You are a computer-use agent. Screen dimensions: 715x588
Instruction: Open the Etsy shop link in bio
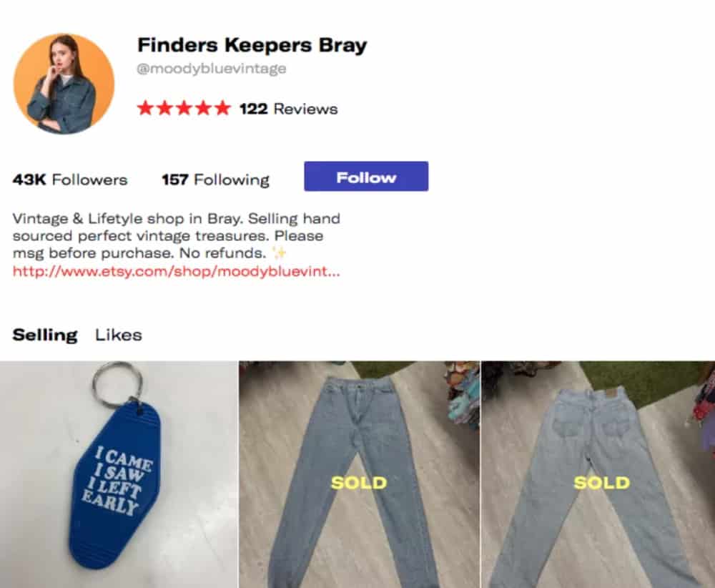[176, 271]
